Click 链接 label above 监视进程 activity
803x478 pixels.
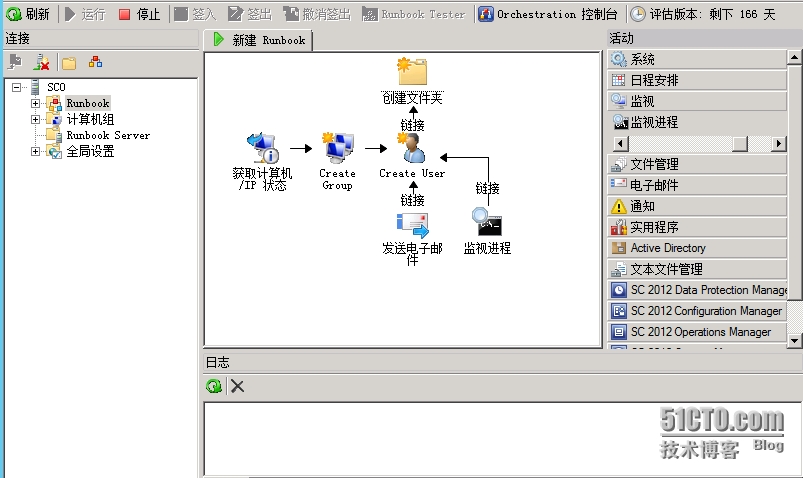coord(487,188)
